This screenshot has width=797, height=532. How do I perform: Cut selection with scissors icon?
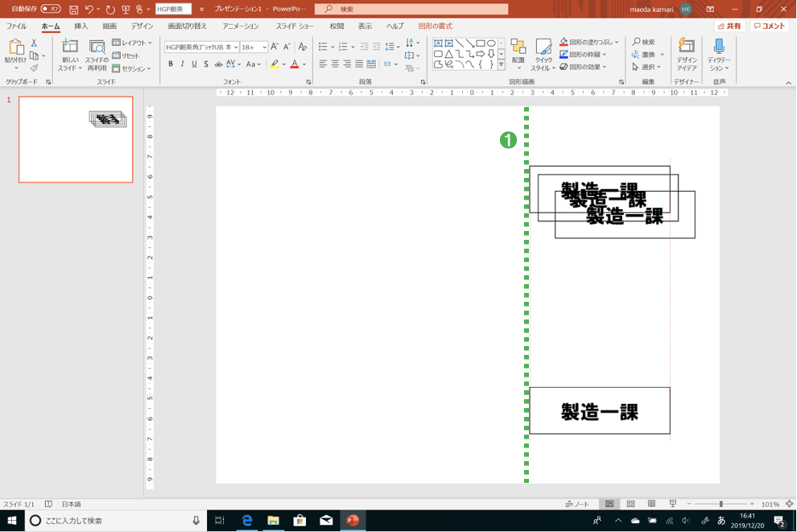[34, 43]
